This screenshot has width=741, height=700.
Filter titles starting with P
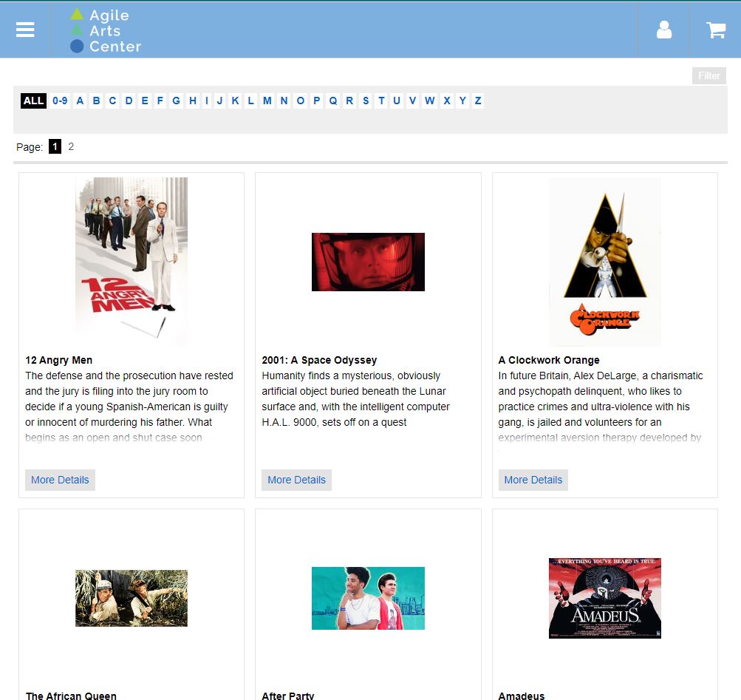317,101
